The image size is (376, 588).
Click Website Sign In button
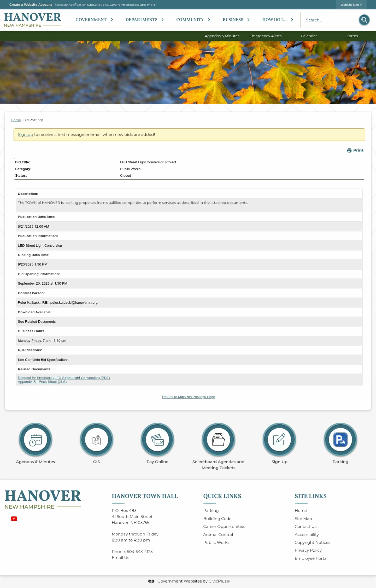pos(351,5)
